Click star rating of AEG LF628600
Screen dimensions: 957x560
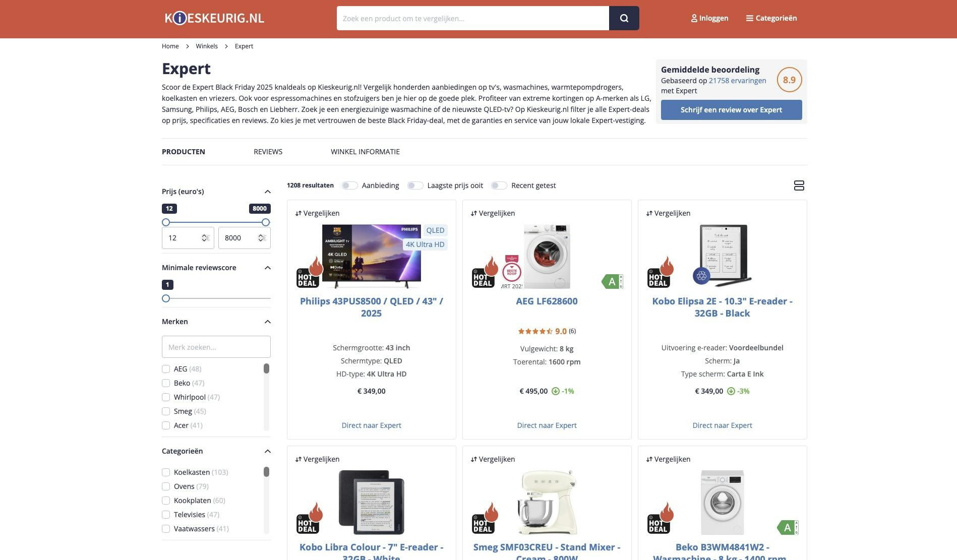tap(535, 331)
